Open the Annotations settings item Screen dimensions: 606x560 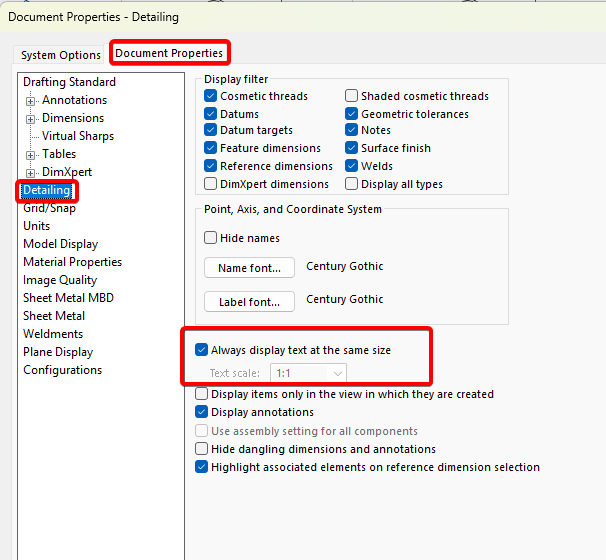(x=74, y=100)
